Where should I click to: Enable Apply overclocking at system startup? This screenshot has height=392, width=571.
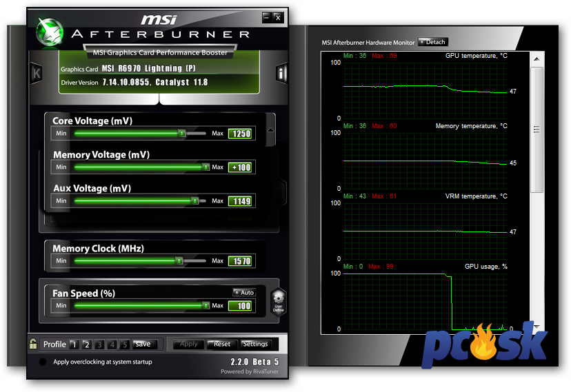pyautogui.click(x=42, y=362)
